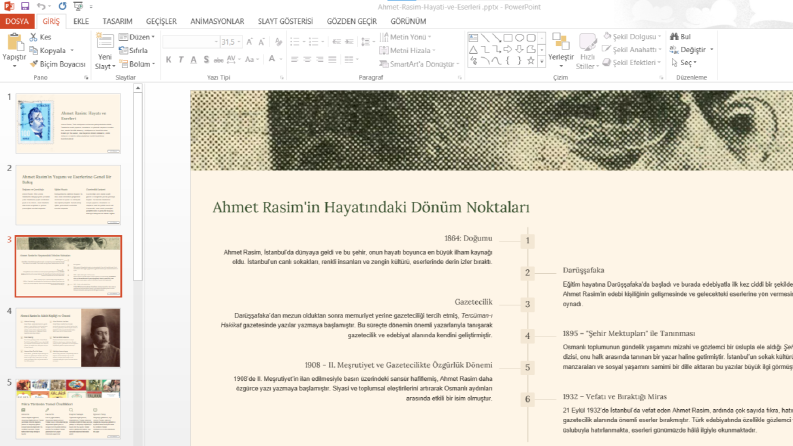Toggle underline (A) formatting
This screenshot has height=446, width=793.
click(x=194, y=60)
